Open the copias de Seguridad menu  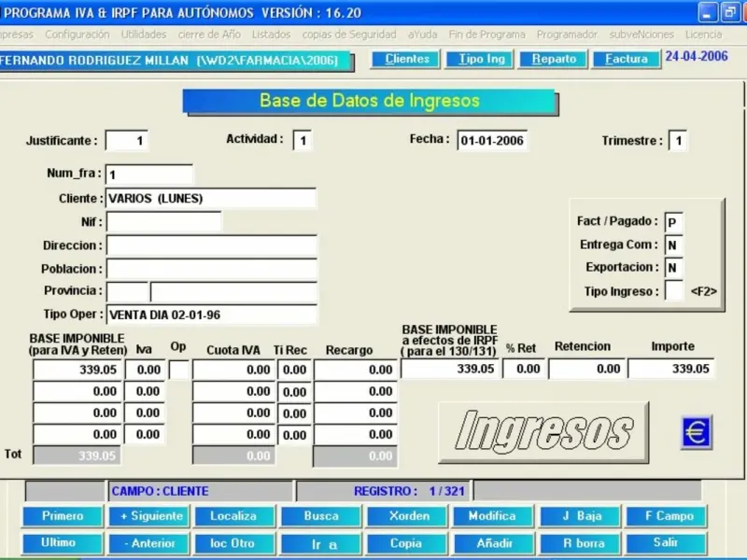click(x=349, y=35)
